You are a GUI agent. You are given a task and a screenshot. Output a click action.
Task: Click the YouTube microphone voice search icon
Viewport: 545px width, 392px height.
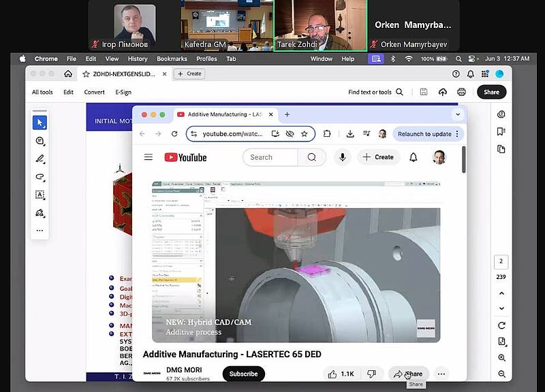point(342,157)
